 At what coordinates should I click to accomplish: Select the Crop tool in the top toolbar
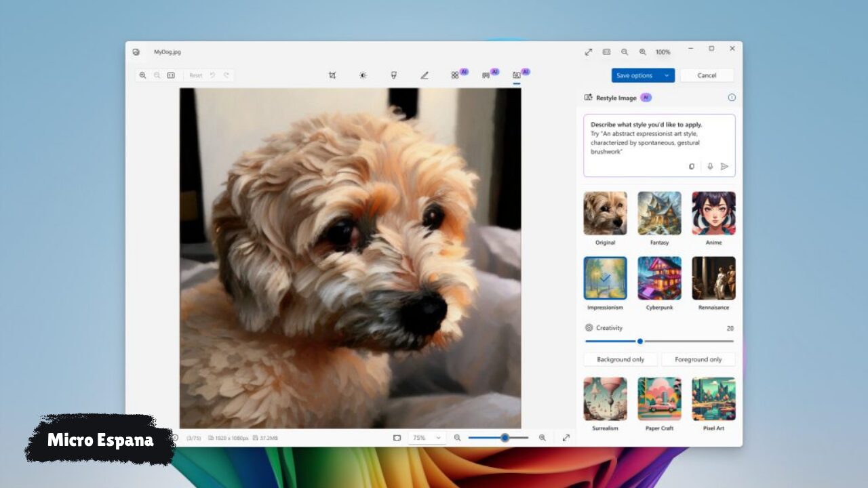click(332, 75)
